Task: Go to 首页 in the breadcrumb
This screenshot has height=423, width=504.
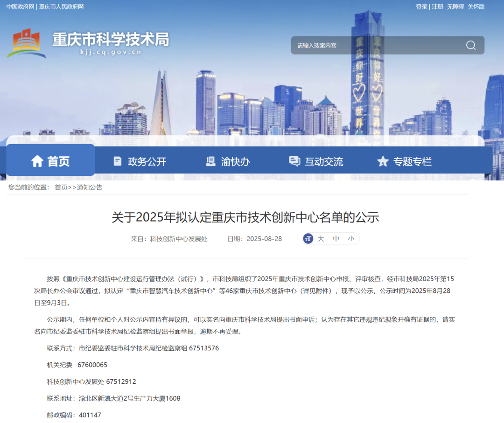Action: pyautogui.click(x=61, y=187)
